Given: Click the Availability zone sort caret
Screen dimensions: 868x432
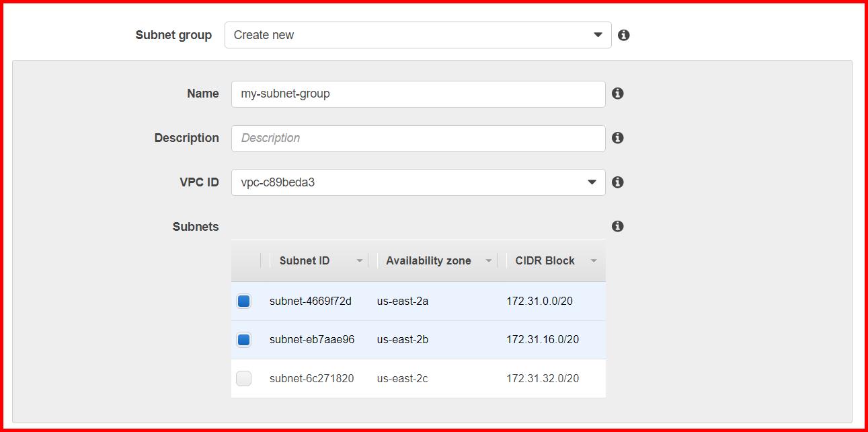Looking at the screenshot, I should click(489, 260).
